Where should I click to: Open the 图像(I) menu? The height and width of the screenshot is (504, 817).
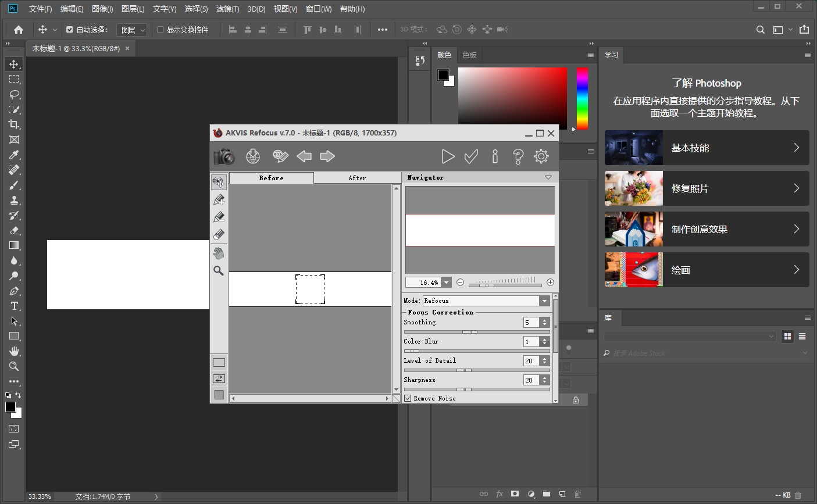click(x=102, y=9)
